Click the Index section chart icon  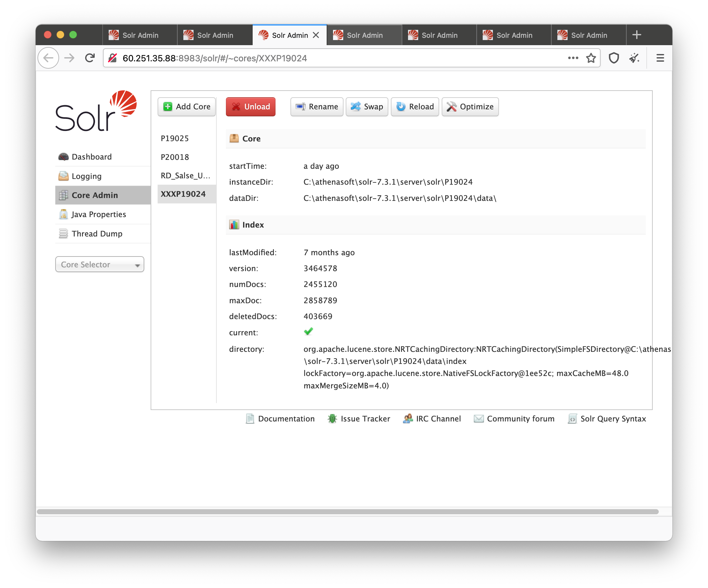(x=234, y=224)
